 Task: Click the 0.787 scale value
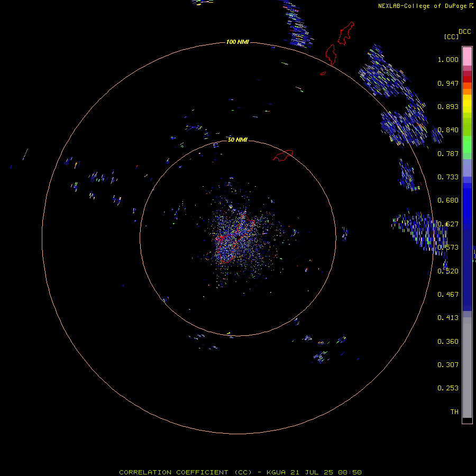(448, 153)
